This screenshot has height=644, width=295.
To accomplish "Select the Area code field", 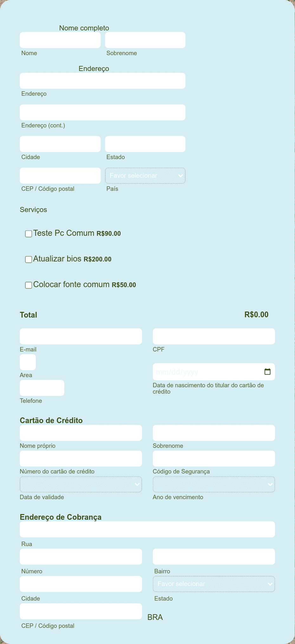I will pyautogui.click(x=28, y=362).
